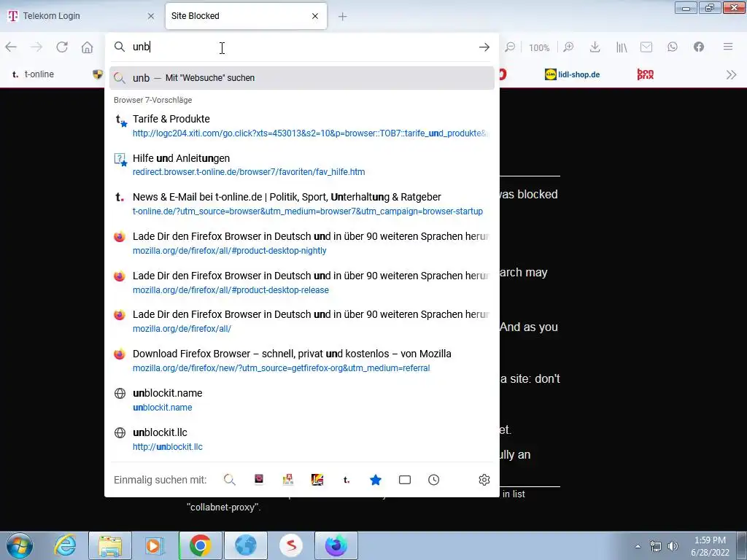Screen dimensions: 747x560
Task: Open the hamburger application menu
Action: [727, 47]
